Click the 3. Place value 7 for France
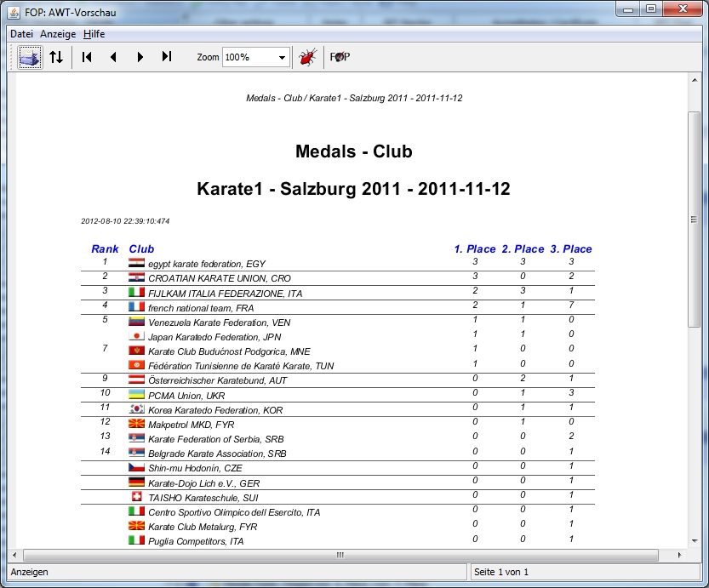 click(x=571, y=305)
